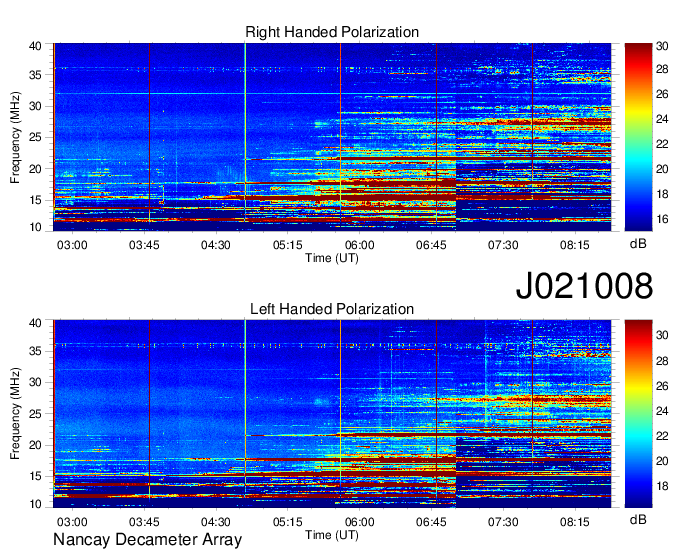This screenshot has height=552, width=680.
Task: Click the 15 MHz tick on Right Handed plot
Action: click(35, 200)
